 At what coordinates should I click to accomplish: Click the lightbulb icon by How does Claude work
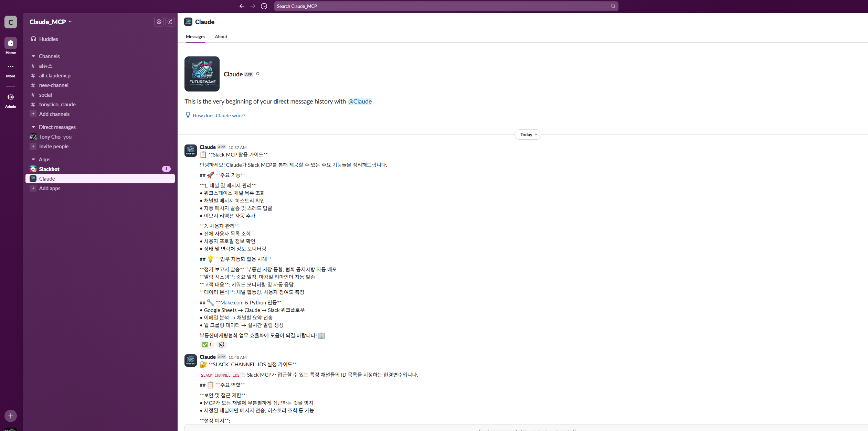(x=188, y=115)
